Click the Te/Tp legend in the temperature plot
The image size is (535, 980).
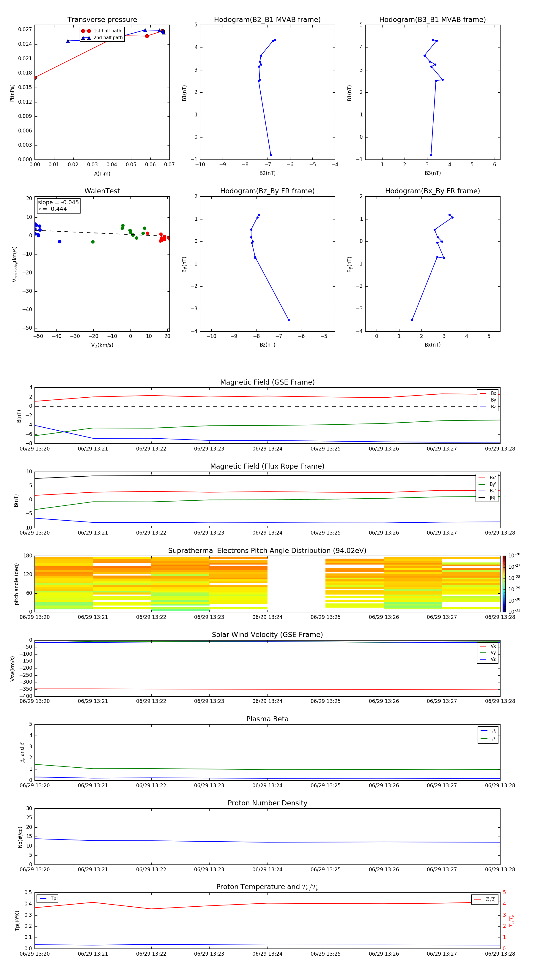(485, 899)
